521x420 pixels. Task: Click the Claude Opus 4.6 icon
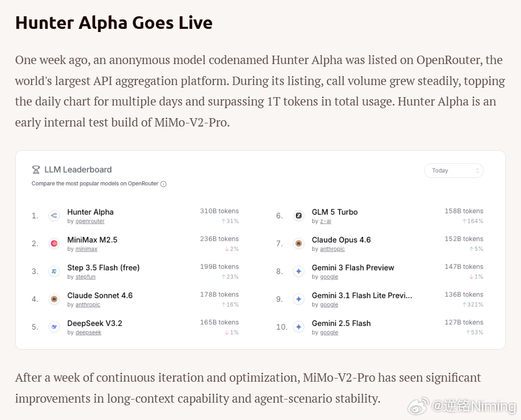(x=299, y=244)
